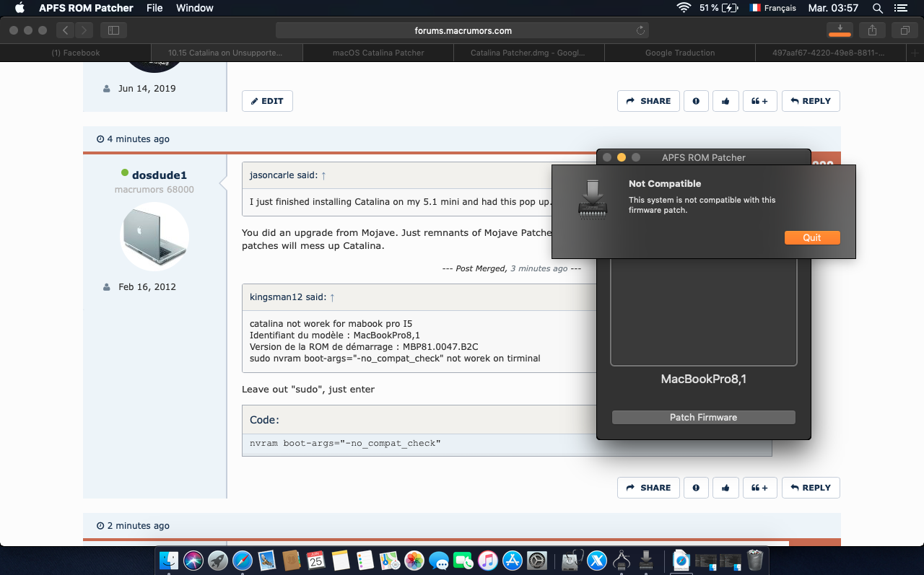Screen dimensions: 924x575
Task: Open Siri from the Dock
Action: click(x=193, y=560)
